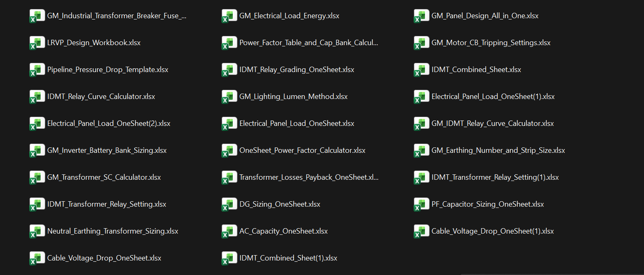Select GM_Earthing_Number_and_Strip_Size.xlsx

tap(498, 150)
